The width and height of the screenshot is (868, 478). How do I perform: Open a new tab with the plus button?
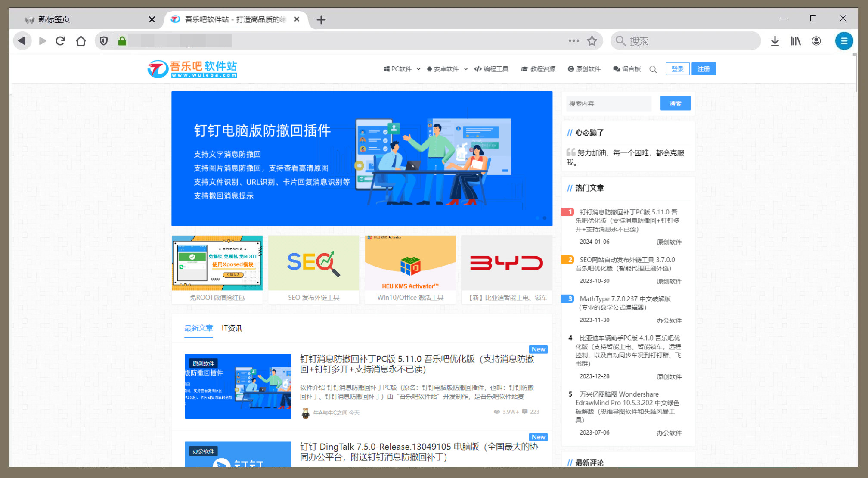321,20
